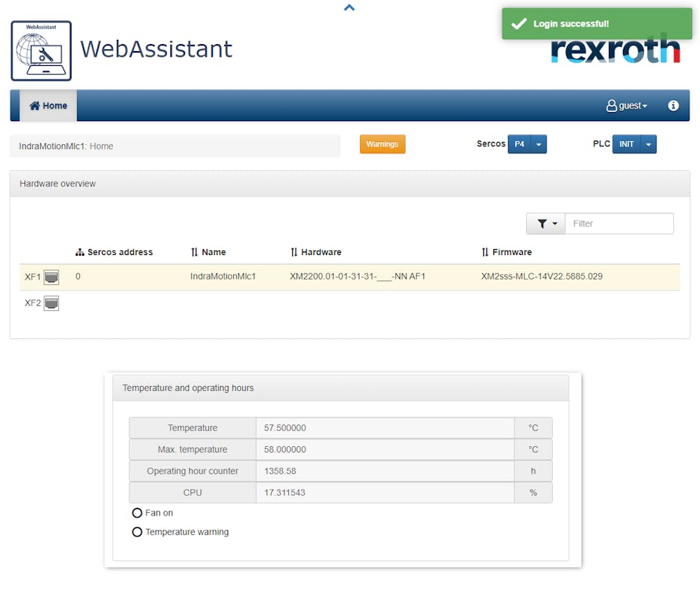The height and width of the screenshot is (594, 700).
Task: Collapse the header with the top chevron
Action: pyautogui.click(x=349, y=8)
